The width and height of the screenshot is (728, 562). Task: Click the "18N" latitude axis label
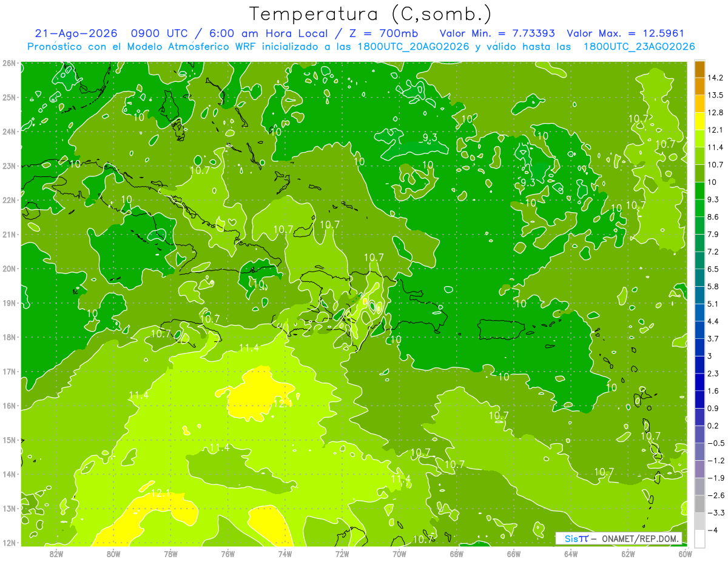9,337
